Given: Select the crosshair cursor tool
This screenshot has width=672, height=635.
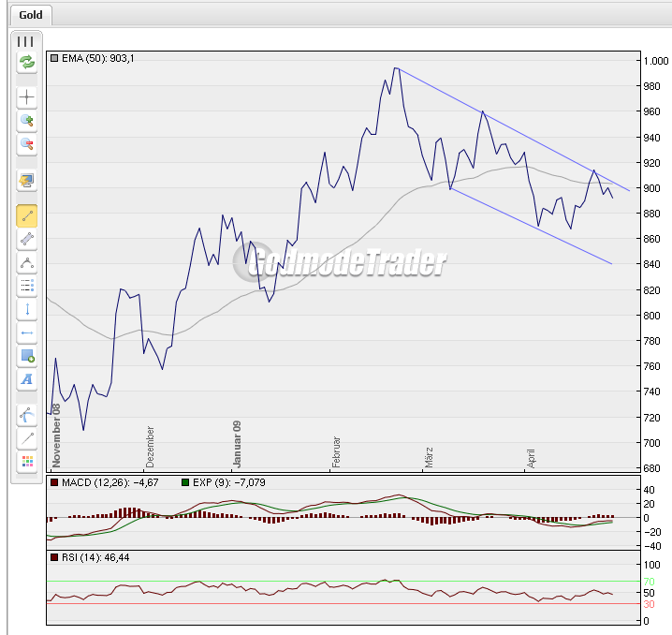Looking at the screenshot, I should coord(26,97).
